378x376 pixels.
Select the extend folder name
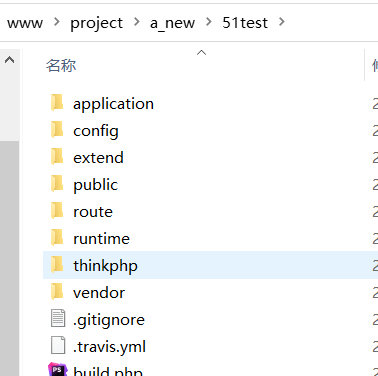coord(98,158)
